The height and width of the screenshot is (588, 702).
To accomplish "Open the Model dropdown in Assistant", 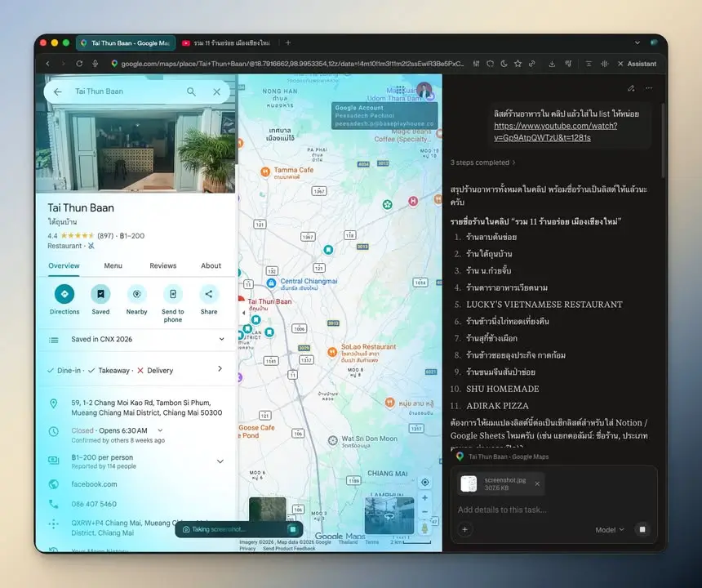I will [609, 530].
